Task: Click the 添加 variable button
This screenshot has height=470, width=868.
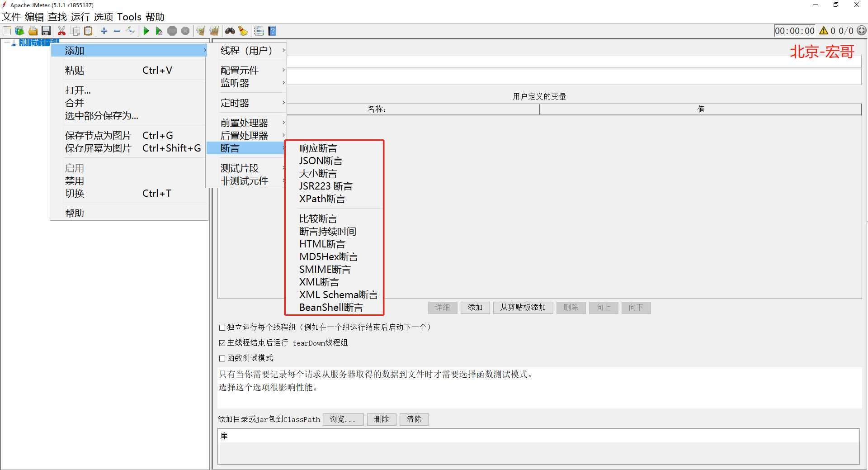Action: tap(475, 308)
